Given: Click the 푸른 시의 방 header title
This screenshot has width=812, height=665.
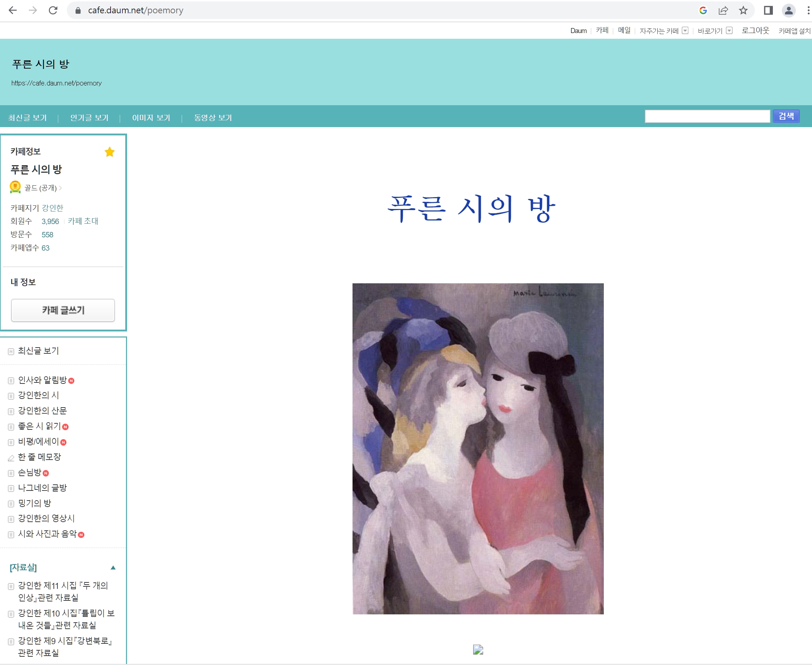Looking at the screenshot, I should [x=41, y=64].
